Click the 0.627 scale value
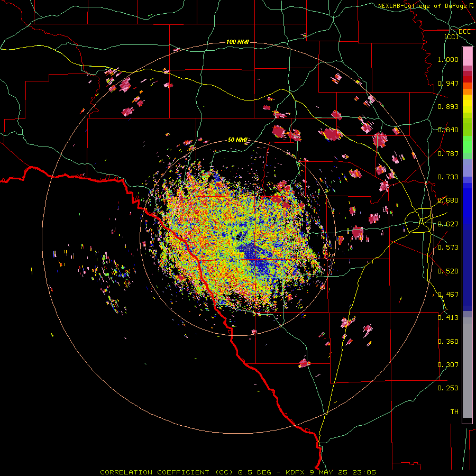This screenshot has height=476, width=476. (x=448, y=224)
